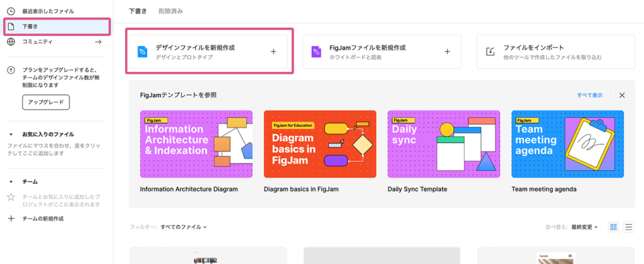Open the Daily Sync Template thumbnail

[443, 144]
